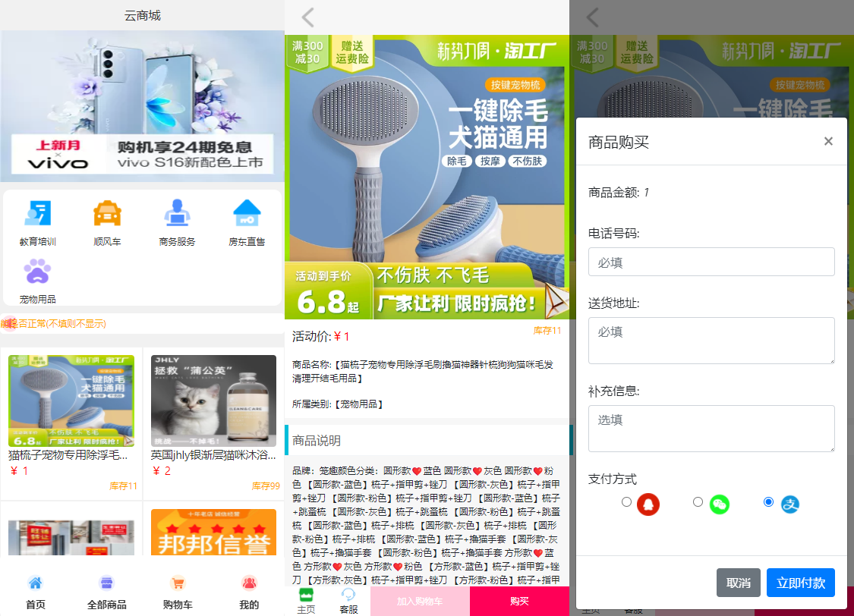Image resolution: width=854 pixels, height=616 pixels.
Task: Go to 首页 home tab
Action: (x=36, y=592)
